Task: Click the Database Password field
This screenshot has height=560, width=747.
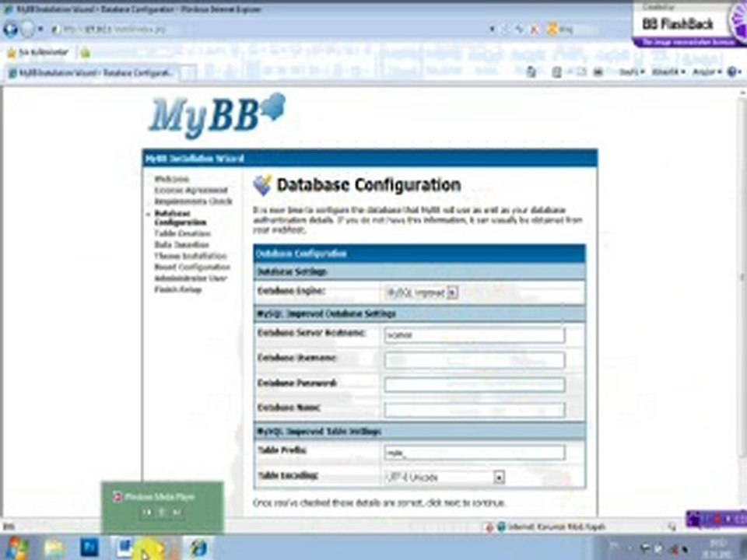Action: tap(475, 385)
